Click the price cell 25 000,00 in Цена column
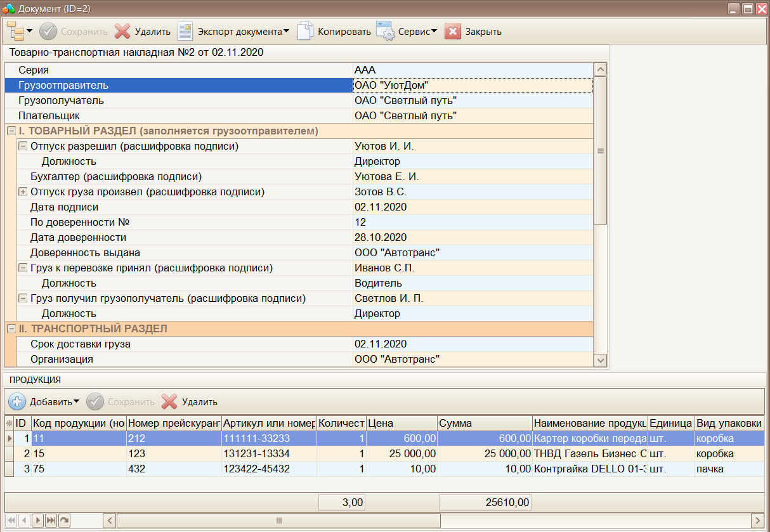 [x=402, y=454]
